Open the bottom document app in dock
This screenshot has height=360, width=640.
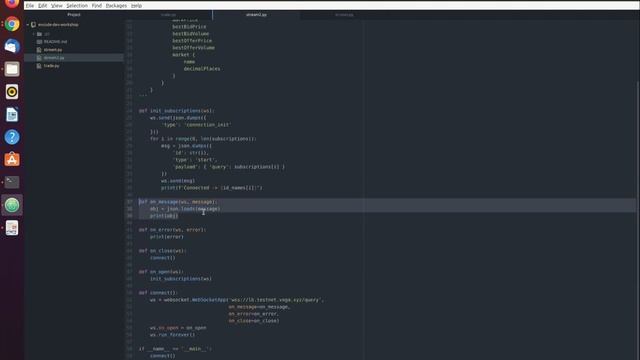(12, 228)
